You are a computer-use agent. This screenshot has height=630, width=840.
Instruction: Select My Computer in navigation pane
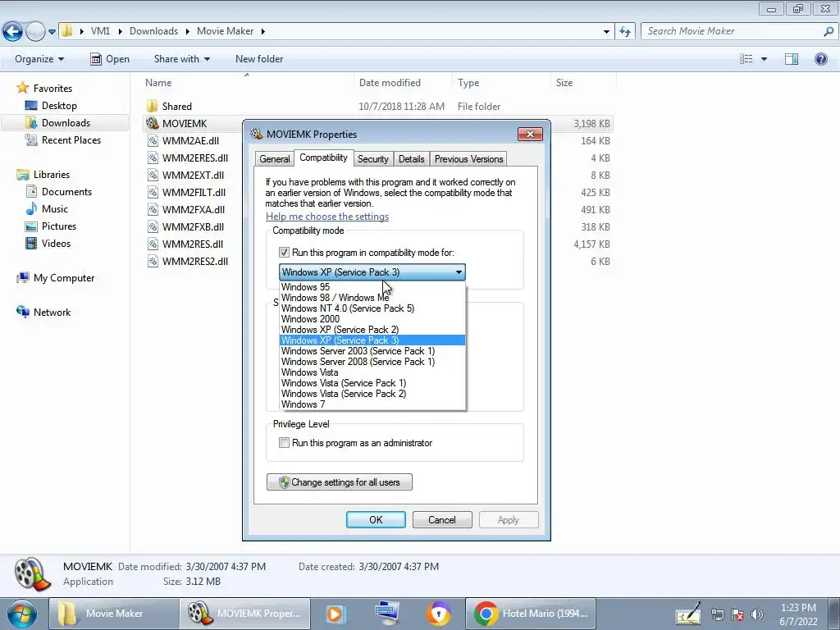pyautogui.click(x=64, y=278)
